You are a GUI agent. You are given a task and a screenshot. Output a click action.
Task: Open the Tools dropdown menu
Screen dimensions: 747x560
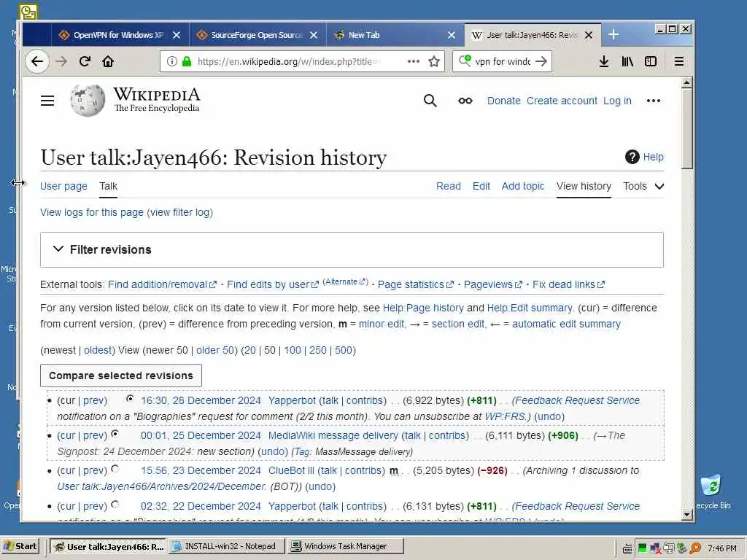pyautogui.click(x=643, y=186)
